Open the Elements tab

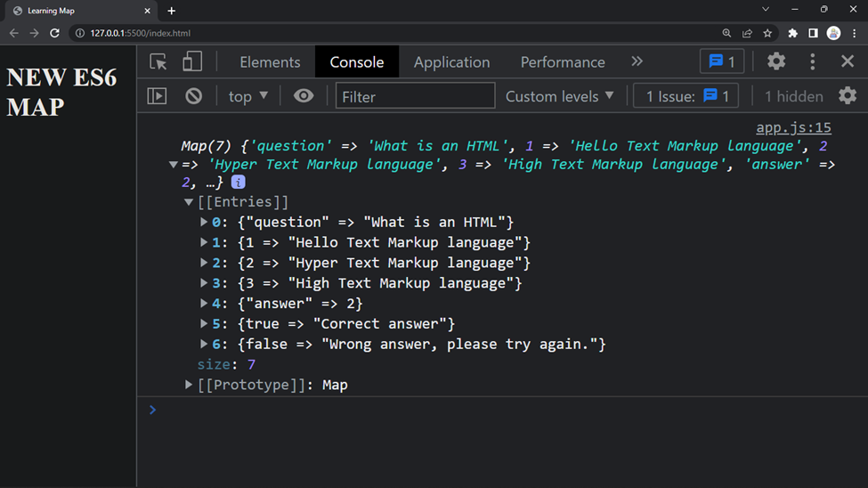pyautogui.click(x=270, y=62)
